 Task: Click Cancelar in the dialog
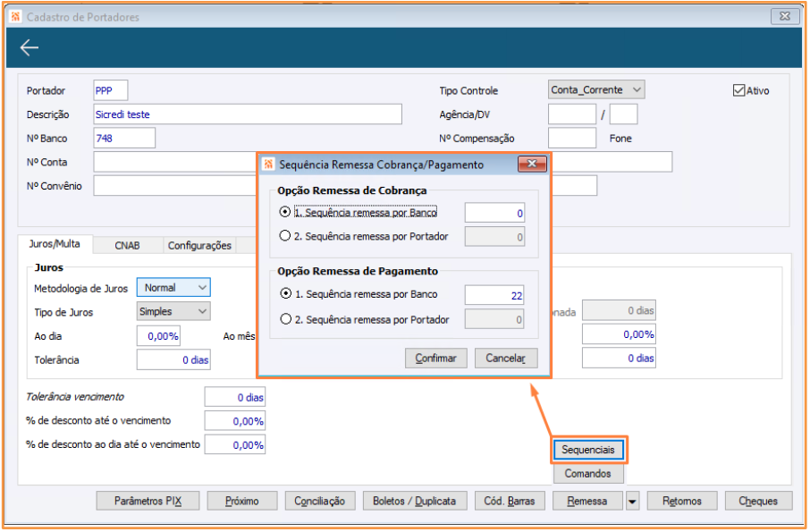(x=506, y=358)
